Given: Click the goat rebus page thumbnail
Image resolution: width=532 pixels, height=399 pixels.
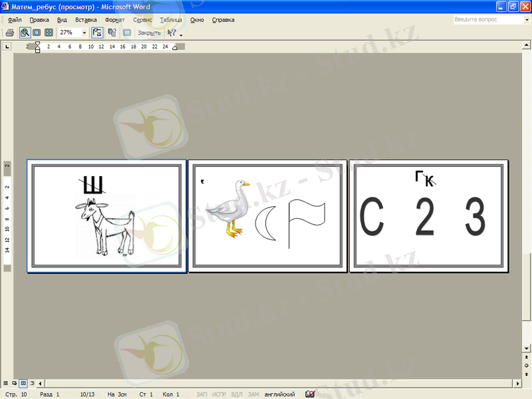Looking at the screenshot, I should coord(106,216).
